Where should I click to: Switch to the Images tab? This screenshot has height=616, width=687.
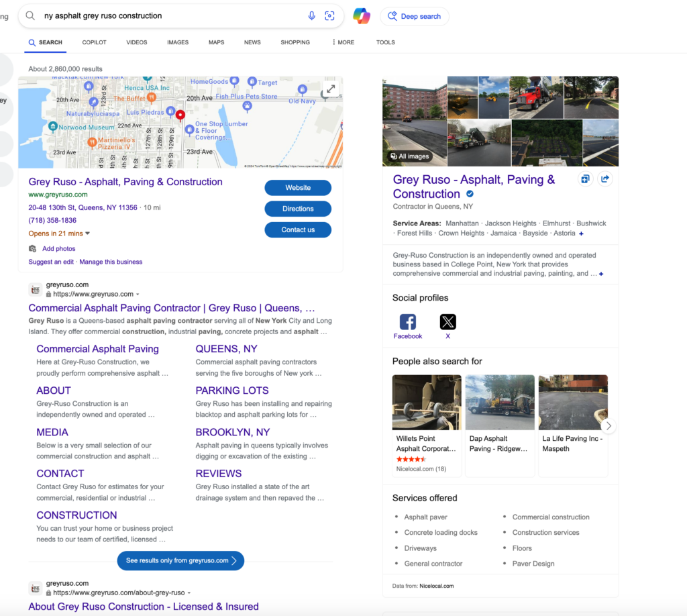pyautogui.click(x=178, y=42)
